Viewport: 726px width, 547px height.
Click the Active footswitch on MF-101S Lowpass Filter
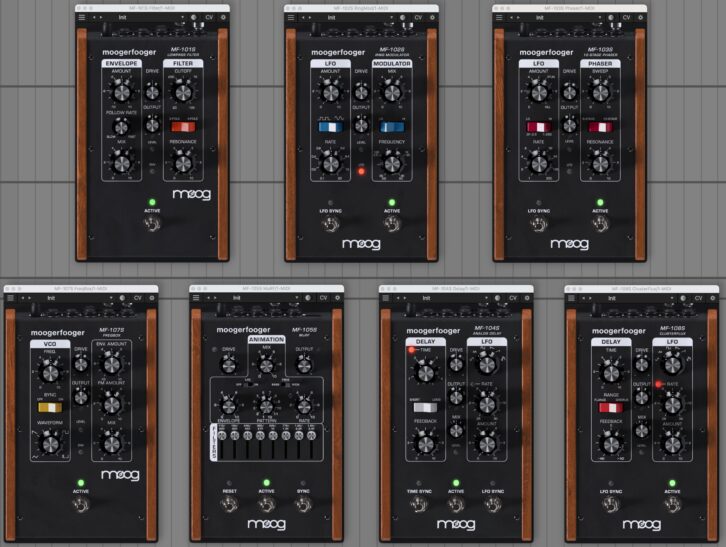tap(152, 224)
